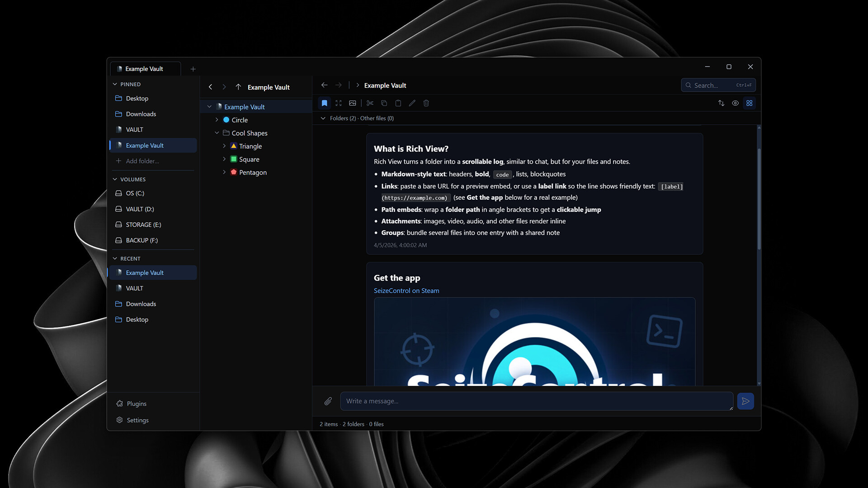The height and width of the screenshot is (488, 868).
Task: Collapse the Folders (2) section header
Action: pyautogui.click(x=323, y=118)
